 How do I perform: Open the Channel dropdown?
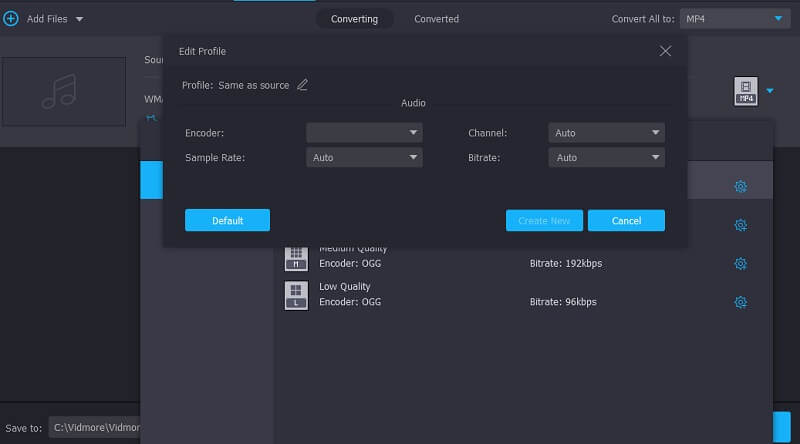click(606, 133)
